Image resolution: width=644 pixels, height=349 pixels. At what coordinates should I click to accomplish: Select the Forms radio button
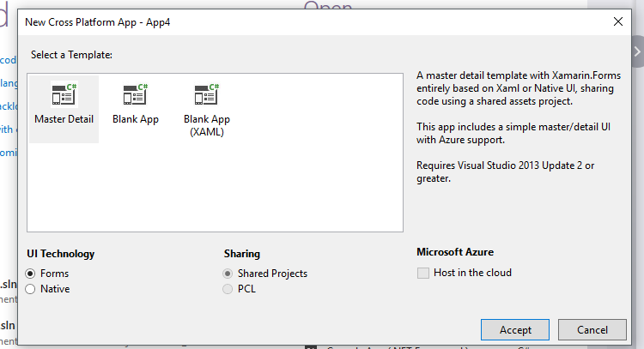pyautogui.click(x=30, y=274)
